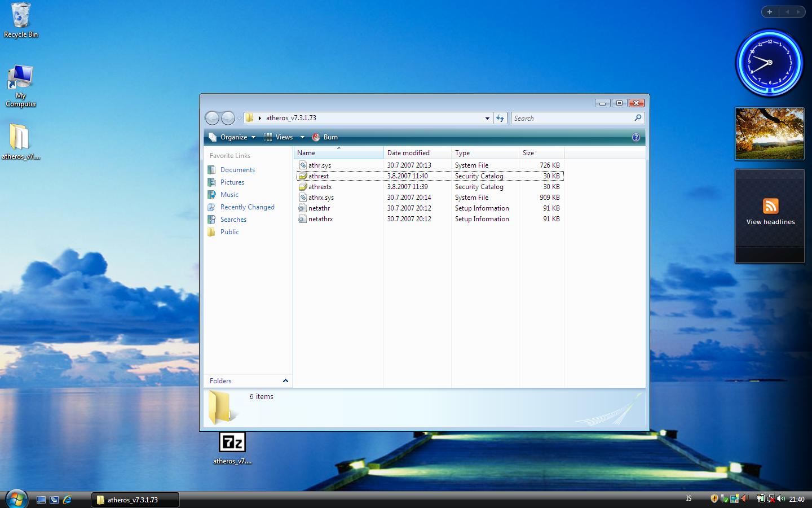Click the Start orb on the taskbar
Viewport: 812px width, 508px height.
tap(16, 499)
